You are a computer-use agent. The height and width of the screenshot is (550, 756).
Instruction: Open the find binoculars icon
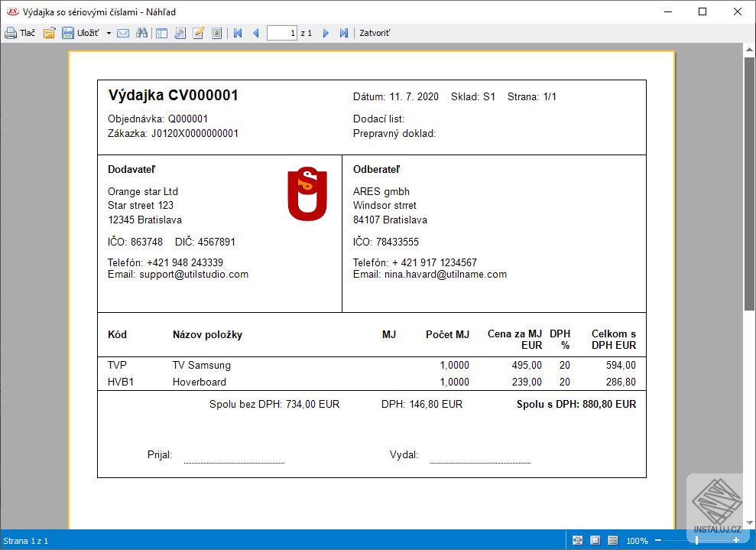coord(142,33)
